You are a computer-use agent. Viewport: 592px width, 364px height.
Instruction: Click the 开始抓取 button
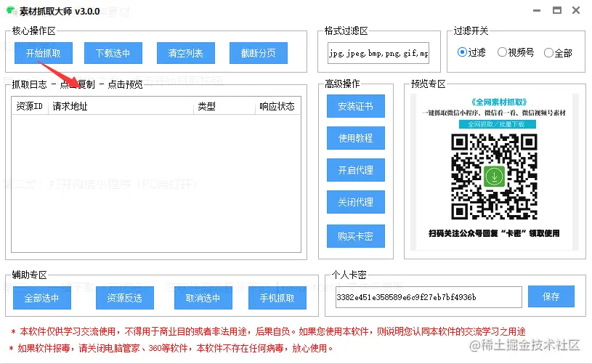coord(44,53)
